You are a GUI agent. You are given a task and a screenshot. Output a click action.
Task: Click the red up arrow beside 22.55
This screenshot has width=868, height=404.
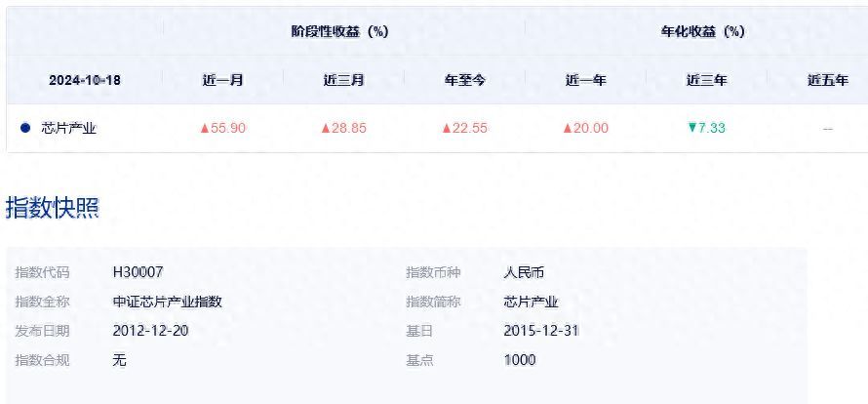447,128
